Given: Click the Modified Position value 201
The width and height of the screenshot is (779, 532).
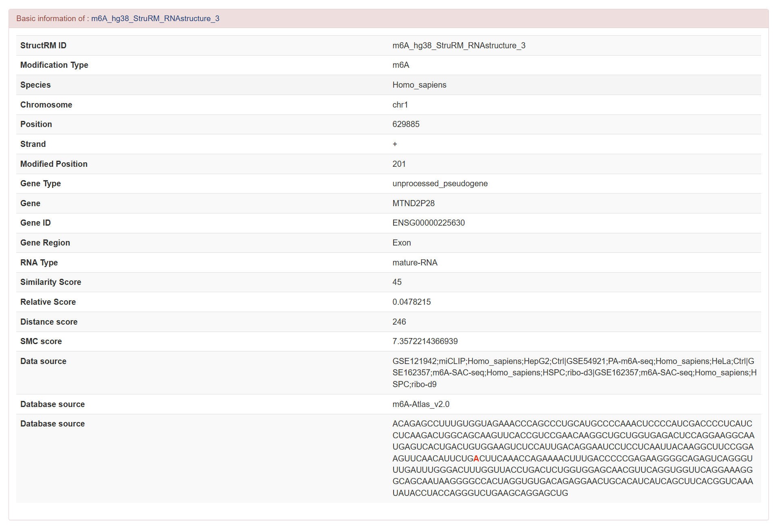Looking at the screenshot, I should coord(399,164).
